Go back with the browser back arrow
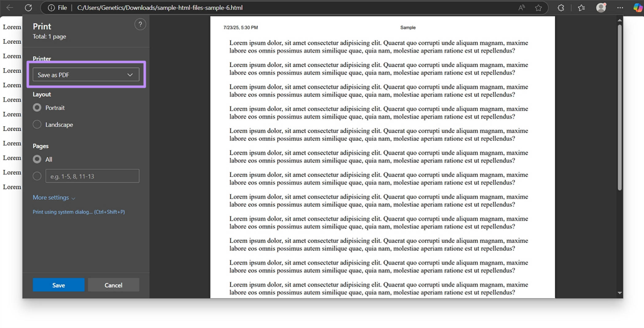The height and width of the screenshot is (328, 644). [x=10, y=8]
